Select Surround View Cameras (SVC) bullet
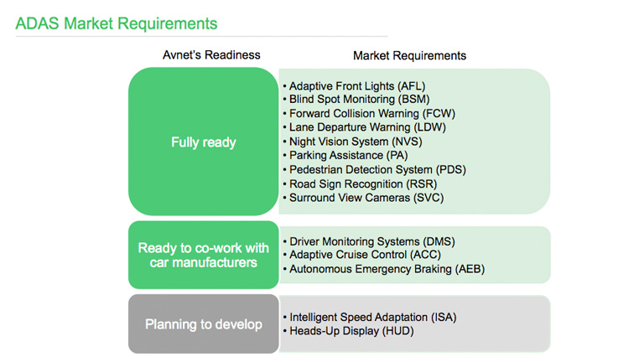 click(x=366, y=198)
